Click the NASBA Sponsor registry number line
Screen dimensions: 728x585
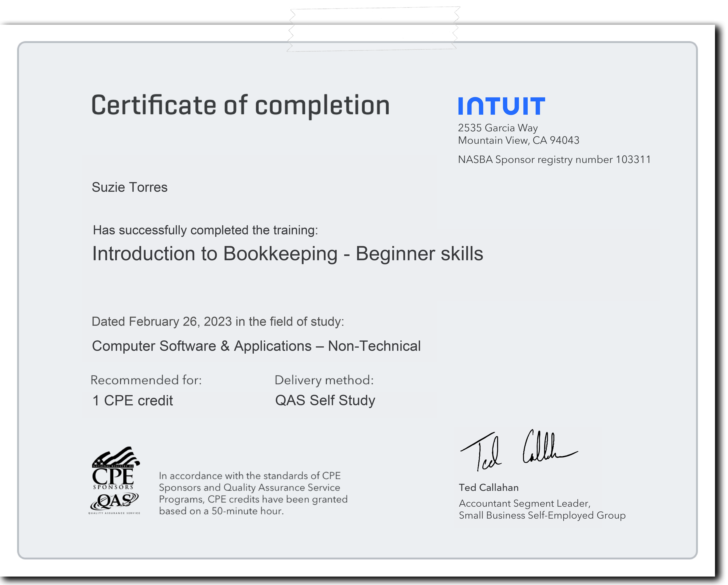pyautogui.click(x=554, y=159)
